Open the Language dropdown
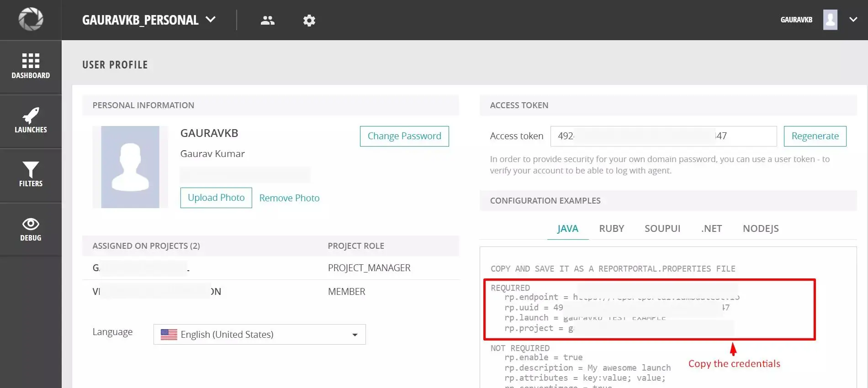 click(x=259, y=334)
